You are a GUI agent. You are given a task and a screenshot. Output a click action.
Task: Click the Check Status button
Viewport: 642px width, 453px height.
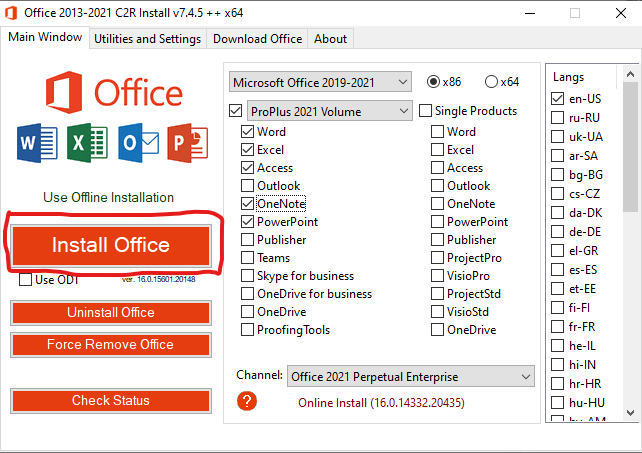coord(111,401)
